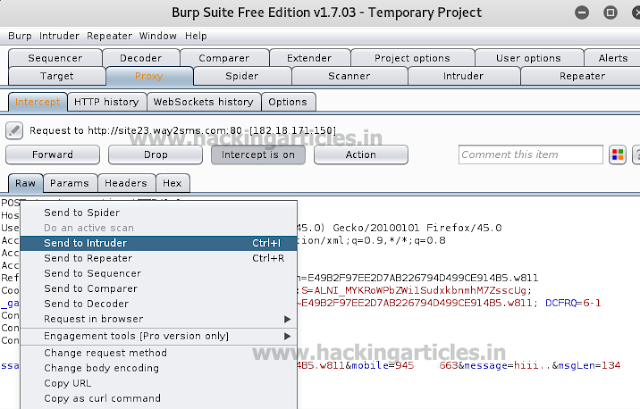The height and width of the screenshot is (409, 640).
Task: Open the Project options tab
Action: click(412, 58)
